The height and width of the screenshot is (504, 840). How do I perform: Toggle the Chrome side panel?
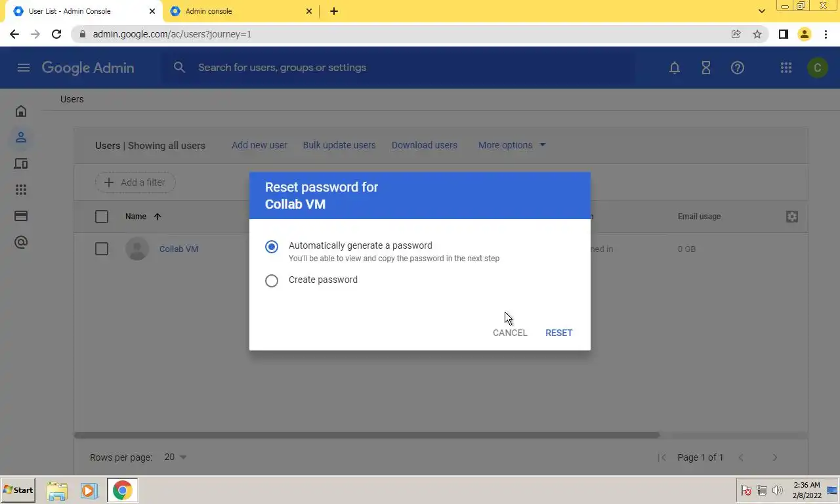click(x=783, y=34)
